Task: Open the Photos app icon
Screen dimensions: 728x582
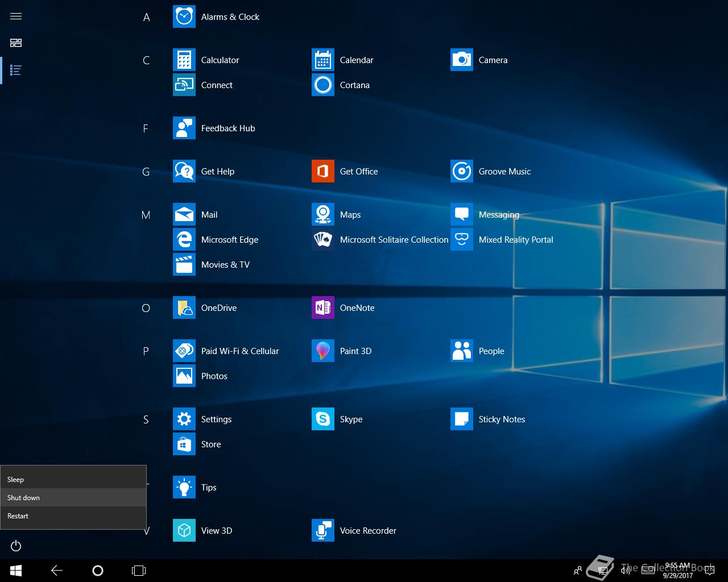Action: pyautogui.click(x=184, y=376)
